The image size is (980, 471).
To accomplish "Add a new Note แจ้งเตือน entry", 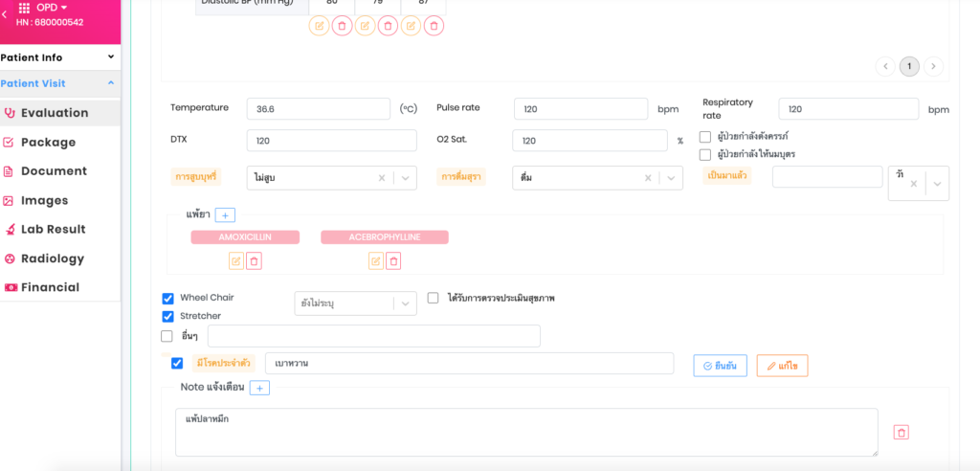I will coord(261,388).
